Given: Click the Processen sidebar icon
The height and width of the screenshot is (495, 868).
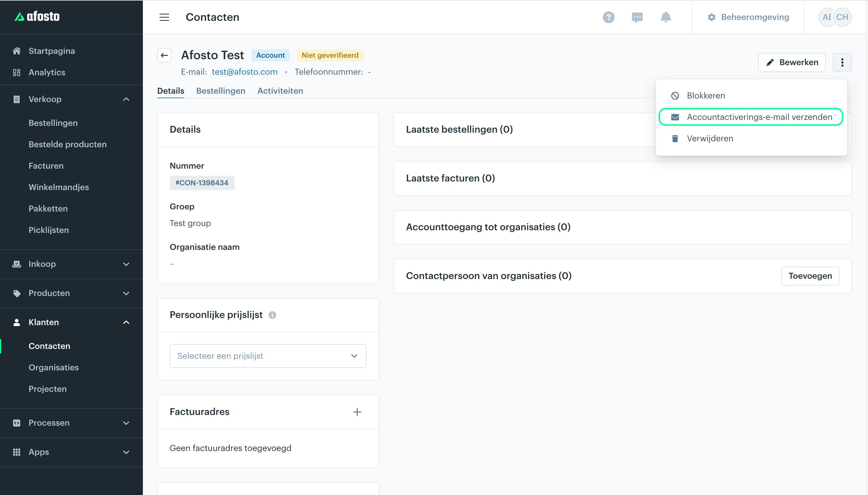Looking at the screenshot, I should click(x=17, y=423).
